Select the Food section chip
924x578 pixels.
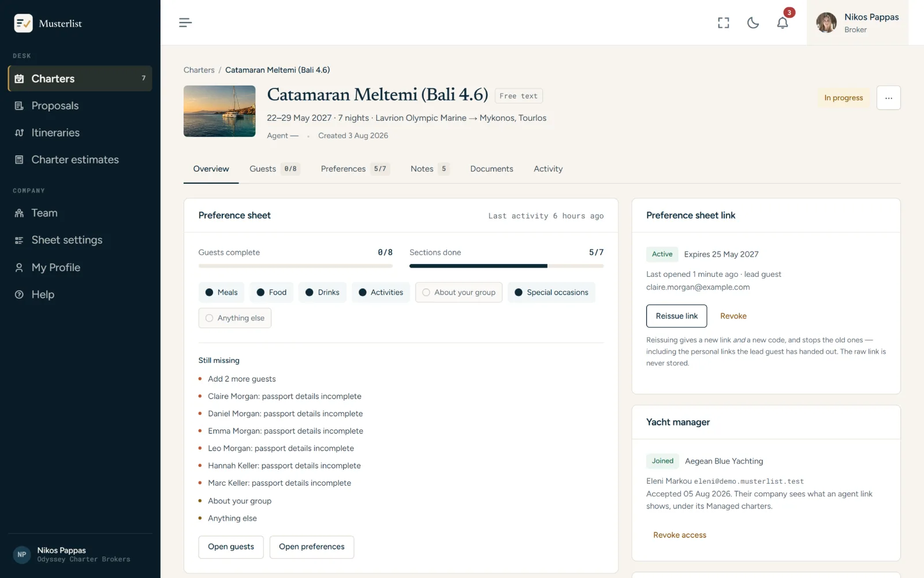point(271,292)
